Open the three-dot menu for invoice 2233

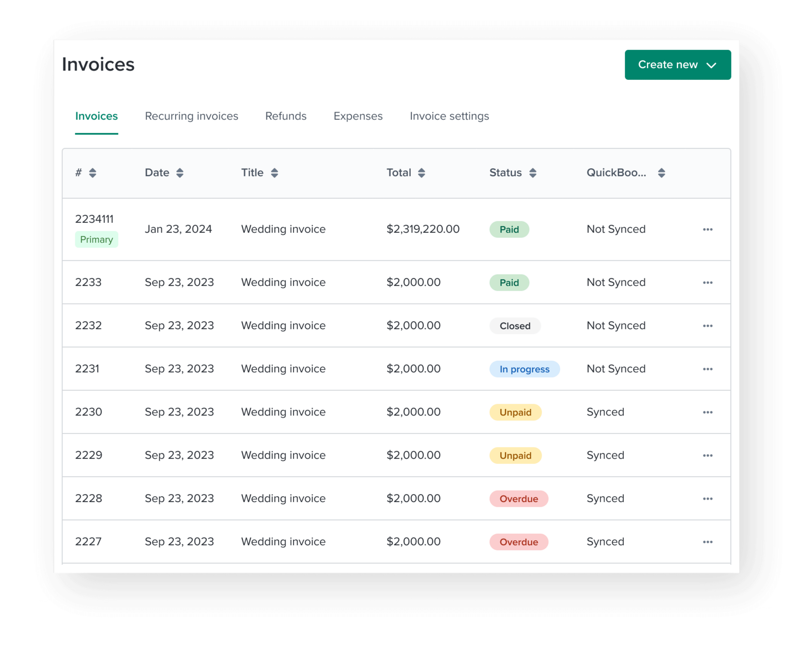(707, 283)
